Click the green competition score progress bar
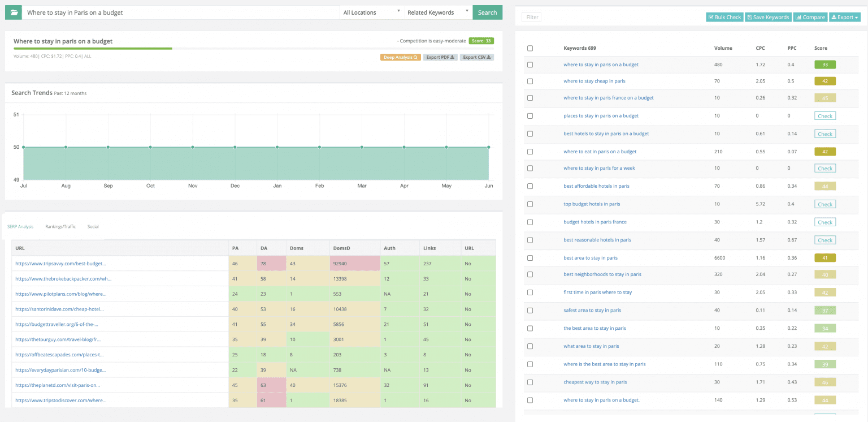This screenshot has width=868, height=422. [x=93, y=49]
